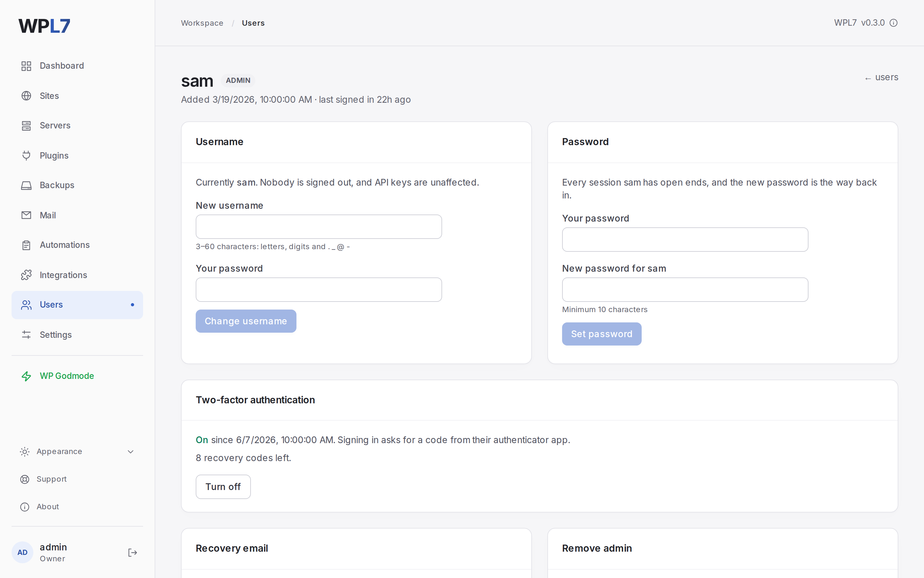
Task: Focus Your password field in Username card
Action: [319, 290]
